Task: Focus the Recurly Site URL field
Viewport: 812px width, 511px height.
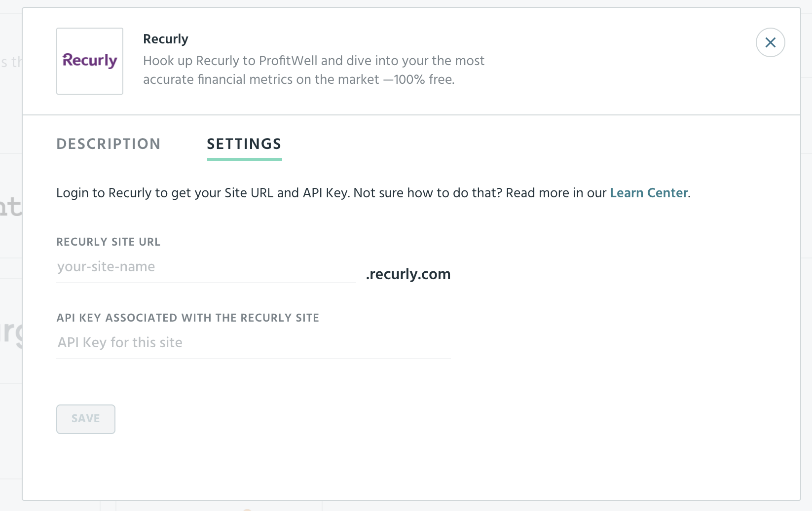Action: [206, 267]
